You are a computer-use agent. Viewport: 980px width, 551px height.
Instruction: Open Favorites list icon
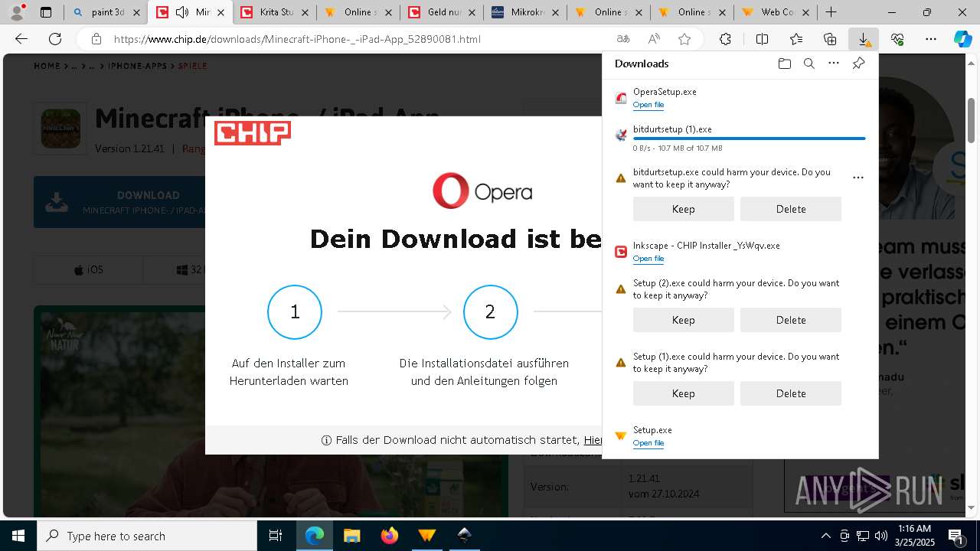[x=796, y=39]
